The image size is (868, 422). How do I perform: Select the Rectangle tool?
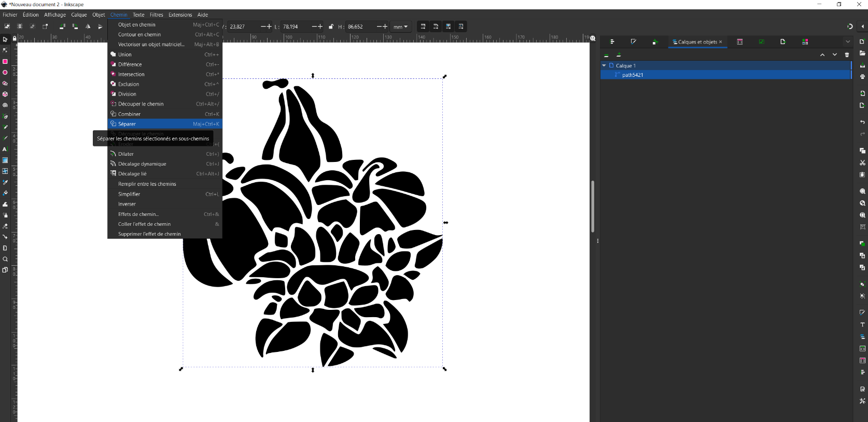click(5, 61)
